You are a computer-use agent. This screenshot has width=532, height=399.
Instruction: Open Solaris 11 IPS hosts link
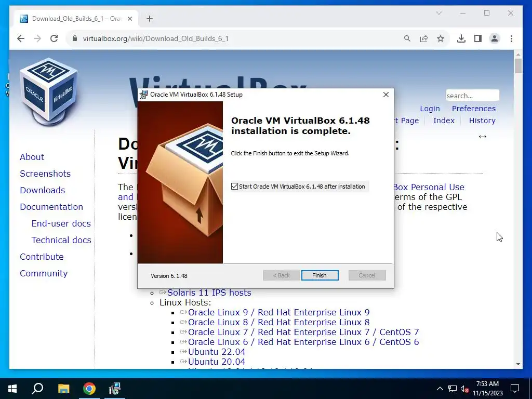pyautogui.click(x=209, y=292)
